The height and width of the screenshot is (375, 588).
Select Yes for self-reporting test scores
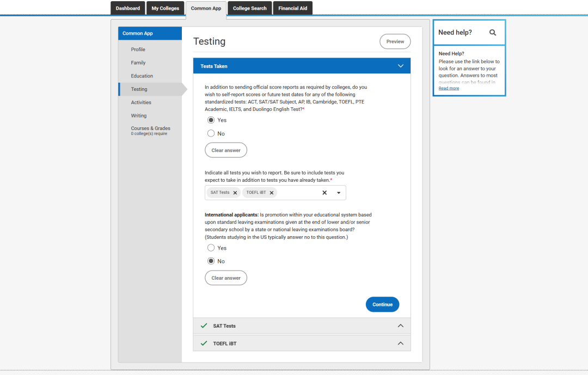point(211,120)
